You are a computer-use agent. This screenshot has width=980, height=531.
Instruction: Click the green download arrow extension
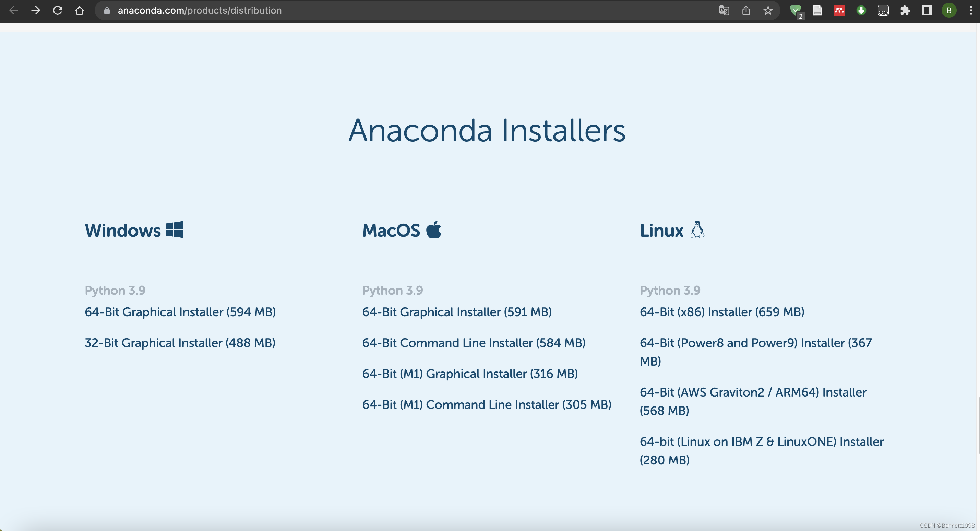click(861, 10)
